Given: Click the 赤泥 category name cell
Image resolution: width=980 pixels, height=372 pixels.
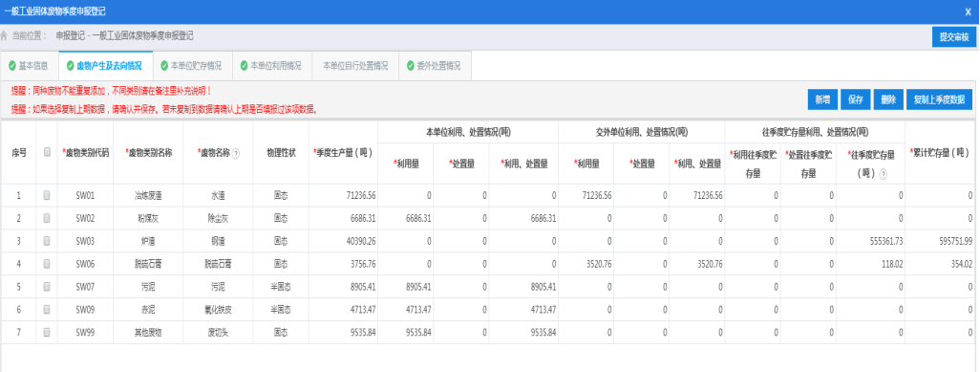Looking at the screenshot, I should [x=148, y=310].
